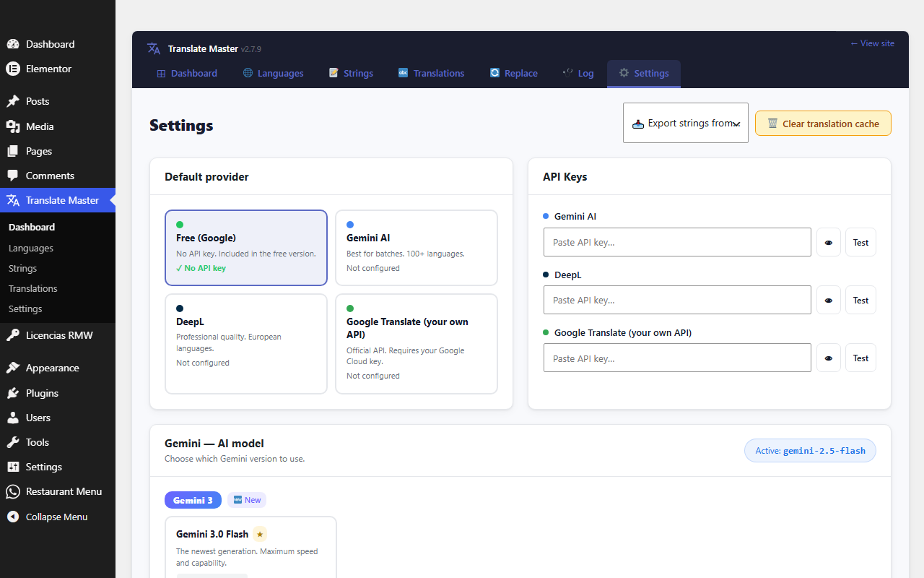Click the Users person icon
This screenshot has height=578, width=924.
tap(13, 418)
